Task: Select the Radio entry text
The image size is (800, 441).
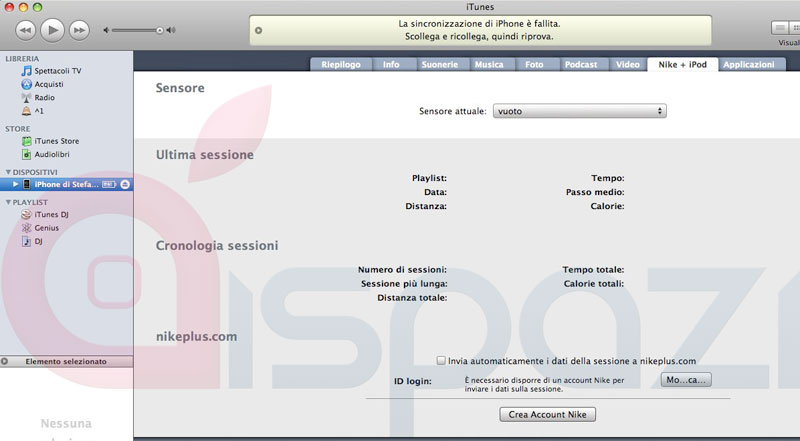Action: click(44, 97)
